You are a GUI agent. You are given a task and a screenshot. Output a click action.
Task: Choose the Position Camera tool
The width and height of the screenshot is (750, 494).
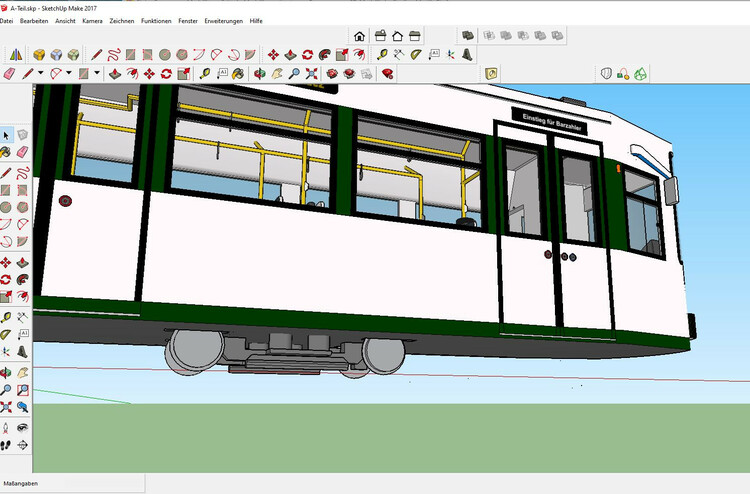tap(5, 428)
